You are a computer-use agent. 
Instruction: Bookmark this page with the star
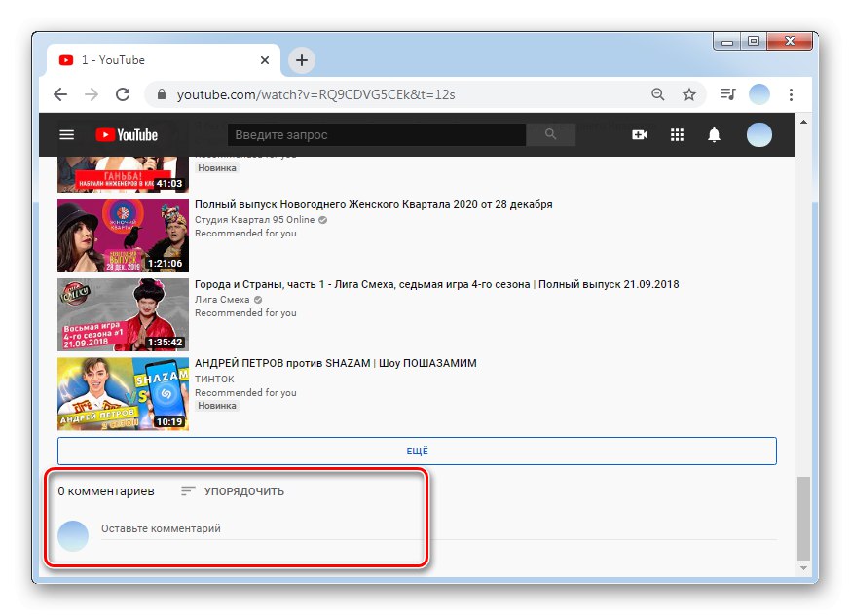pyautogui.click(x=689, y=94)
